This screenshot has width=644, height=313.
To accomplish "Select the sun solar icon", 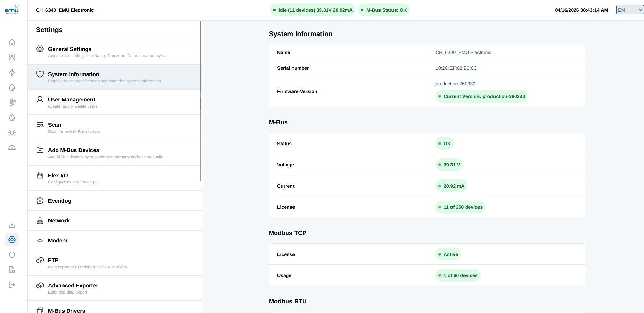I will [12, 133].
